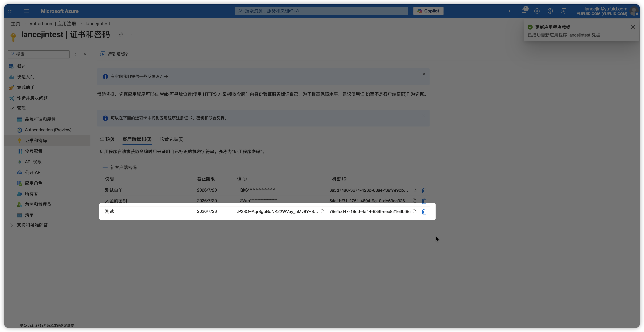Open the Copilot button
This screenshot has width=644, height=332.
(428, 11)
